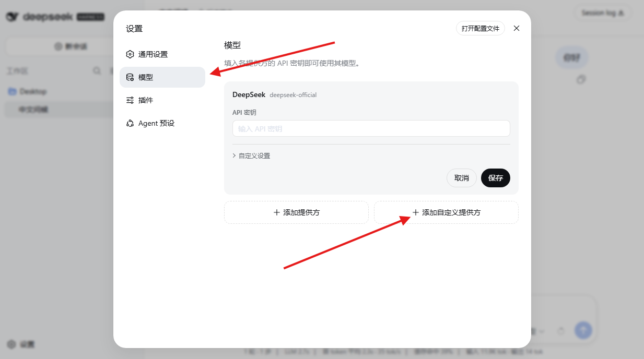Click 添加提供方 button

(296, 212)
